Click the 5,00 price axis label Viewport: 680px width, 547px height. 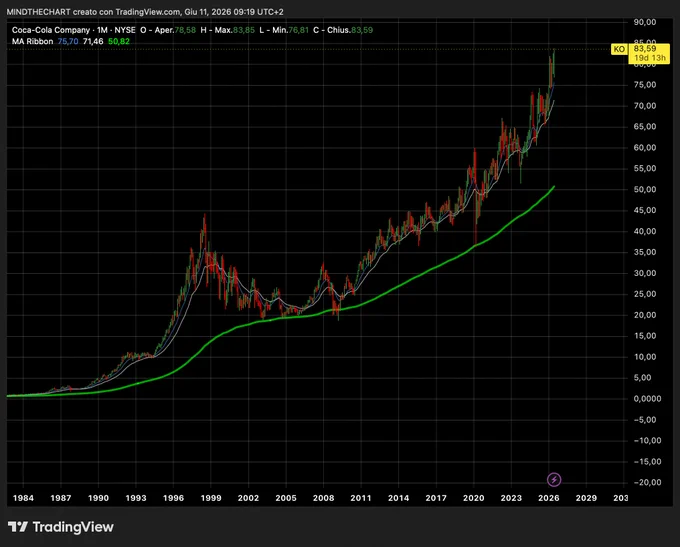642,378
